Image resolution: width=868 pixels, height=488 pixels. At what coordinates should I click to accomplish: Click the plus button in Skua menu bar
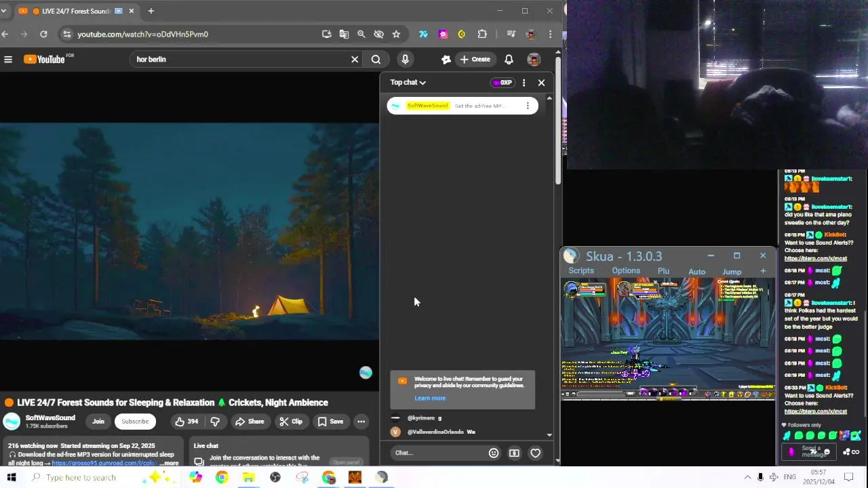763,271
